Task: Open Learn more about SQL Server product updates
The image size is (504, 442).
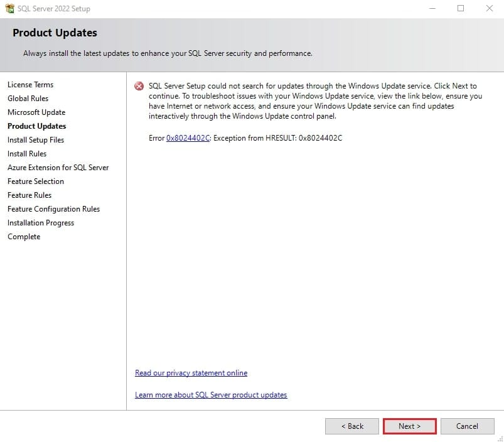Action: (x=211, y=395)
